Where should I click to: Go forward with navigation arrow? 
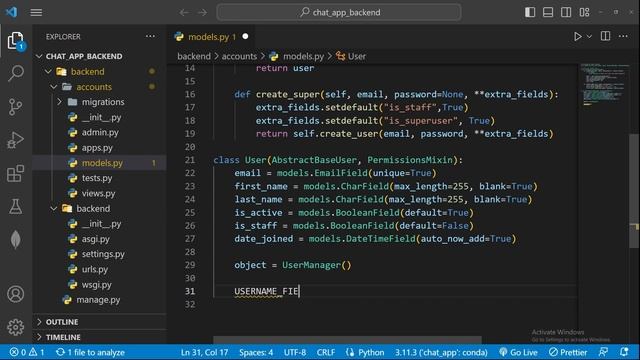(202, 13)
